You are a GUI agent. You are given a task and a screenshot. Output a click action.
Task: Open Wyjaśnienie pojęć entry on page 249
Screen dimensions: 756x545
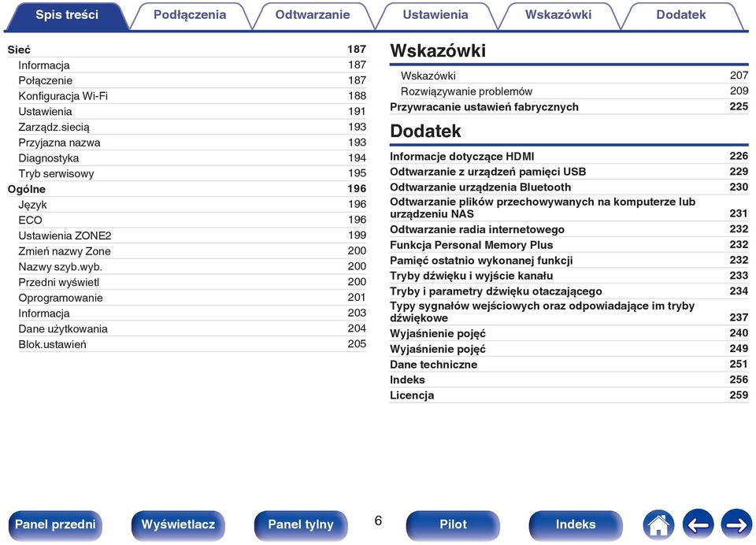tap(569, 349)
